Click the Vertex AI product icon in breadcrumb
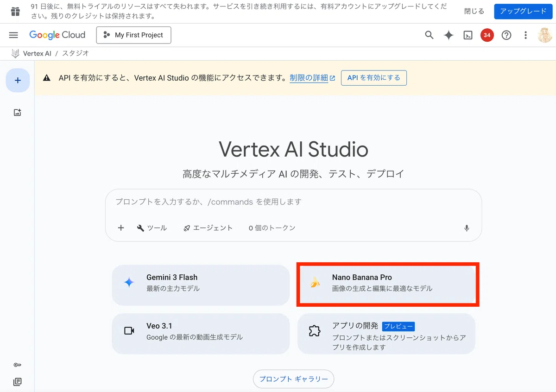The image size is (556, 392). pos(16,53)
